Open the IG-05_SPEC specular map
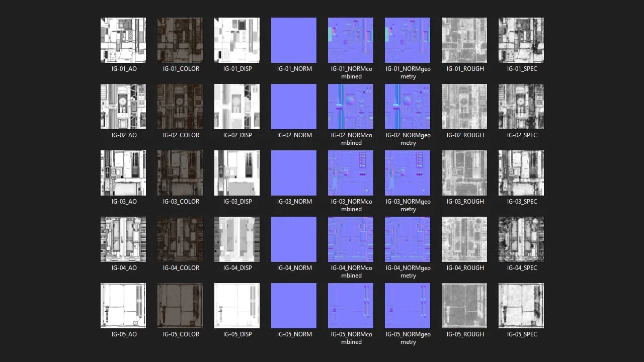This screenshot has width=644, height=362. 521,306
